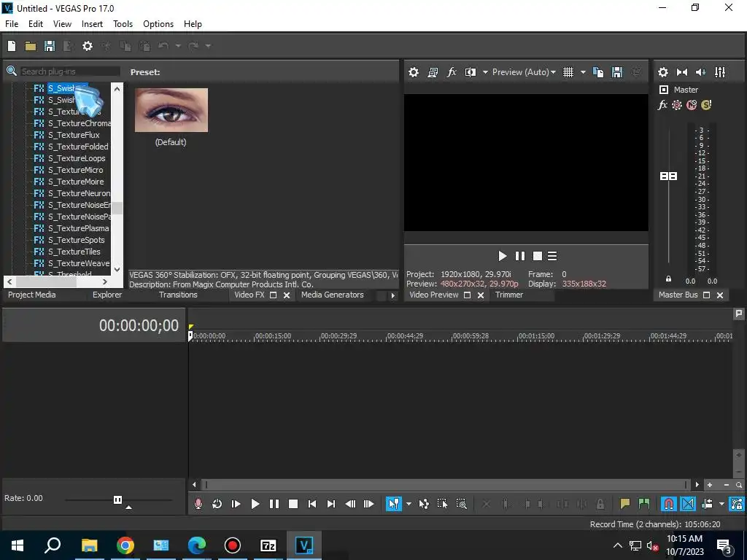The image size is (747, 560).
Task: Toggle split screen view in preview
Action: 471,72
